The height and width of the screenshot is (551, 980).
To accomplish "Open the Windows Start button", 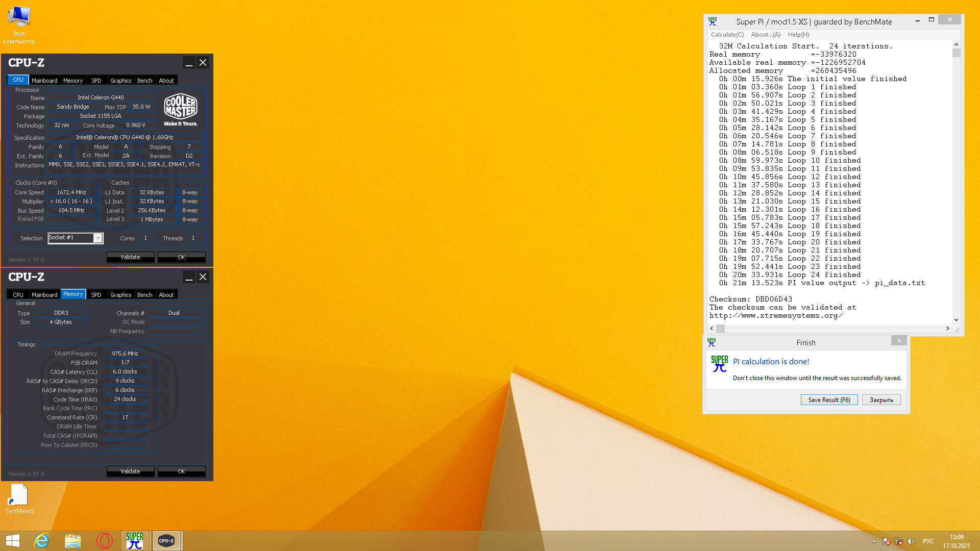I will click(x=13, y=541).
